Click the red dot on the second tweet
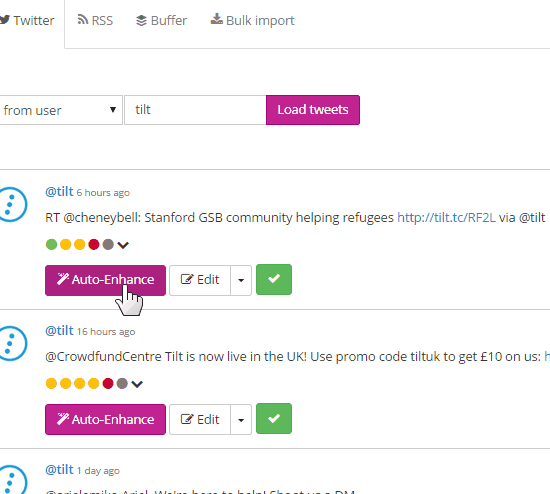Image resolution: width=550 pixels, height=494 pixels. [x=108, y=383]
